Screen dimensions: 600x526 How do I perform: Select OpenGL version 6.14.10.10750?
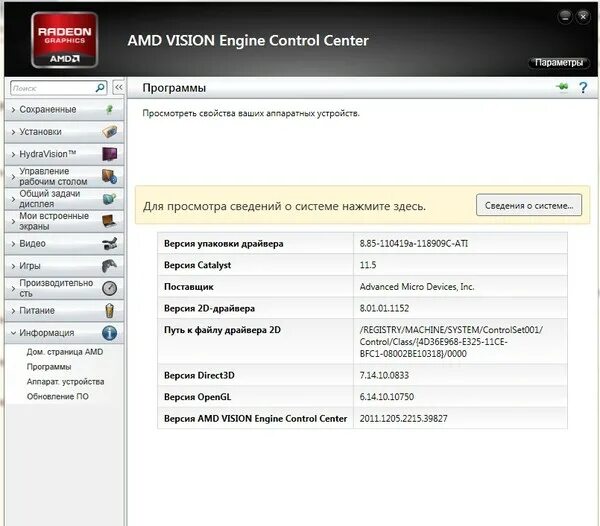(x=387, y=397)
